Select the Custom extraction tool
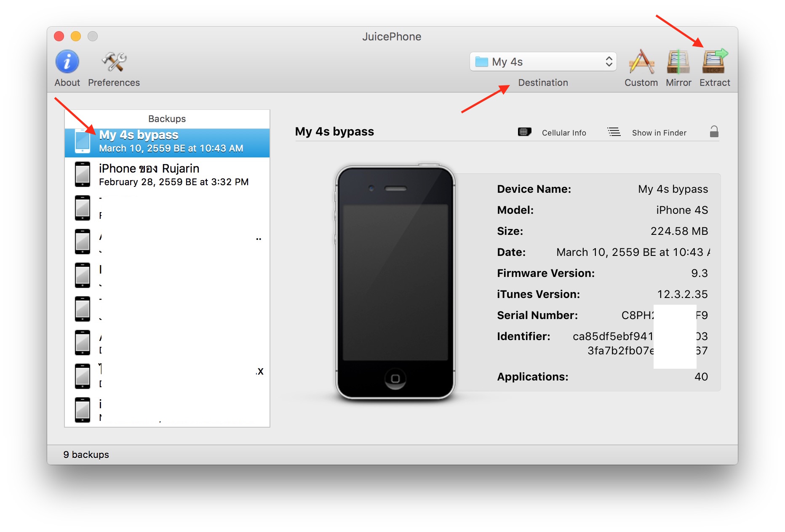785x532 pixels. (641, 63)
